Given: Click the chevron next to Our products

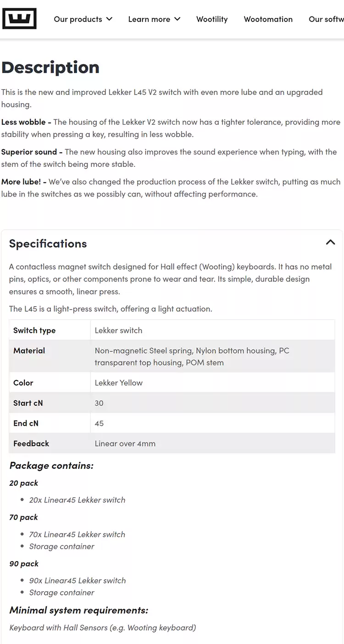Looking at the screenshot, I should 109,19.
